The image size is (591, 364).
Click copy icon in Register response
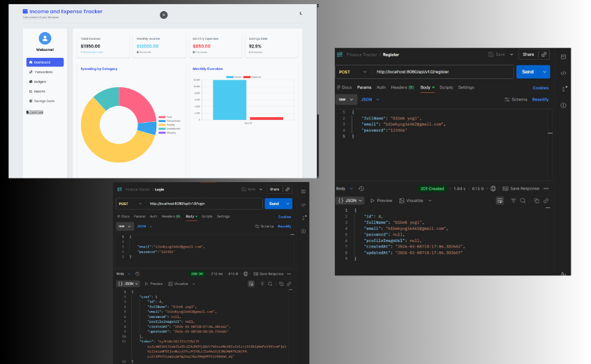coord(537,200)
